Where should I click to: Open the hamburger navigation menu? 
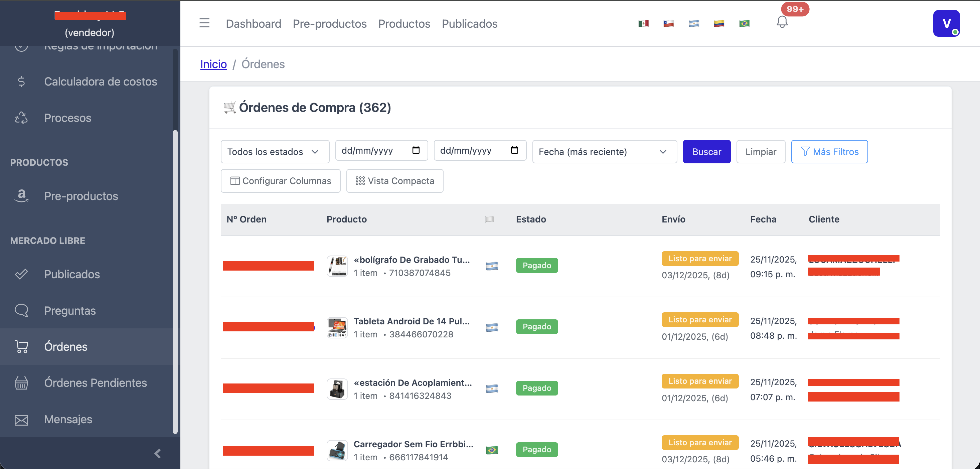tap(204, 23)
